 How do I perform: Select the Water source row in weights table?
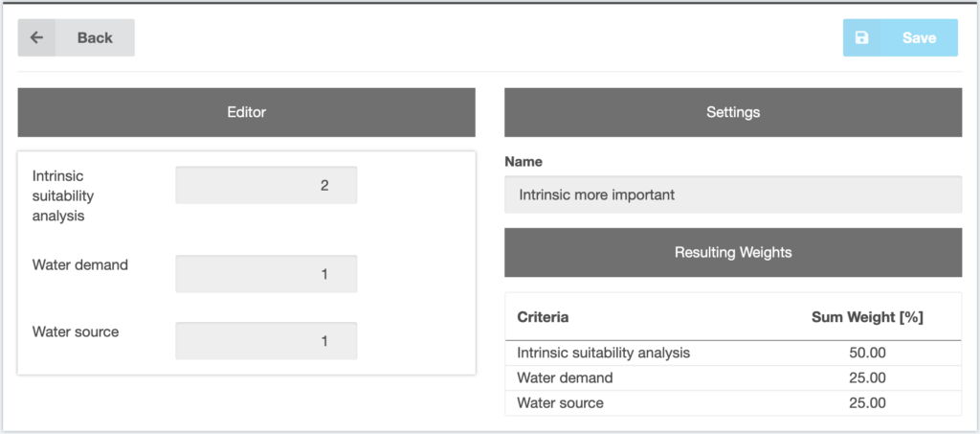point(733,402)
